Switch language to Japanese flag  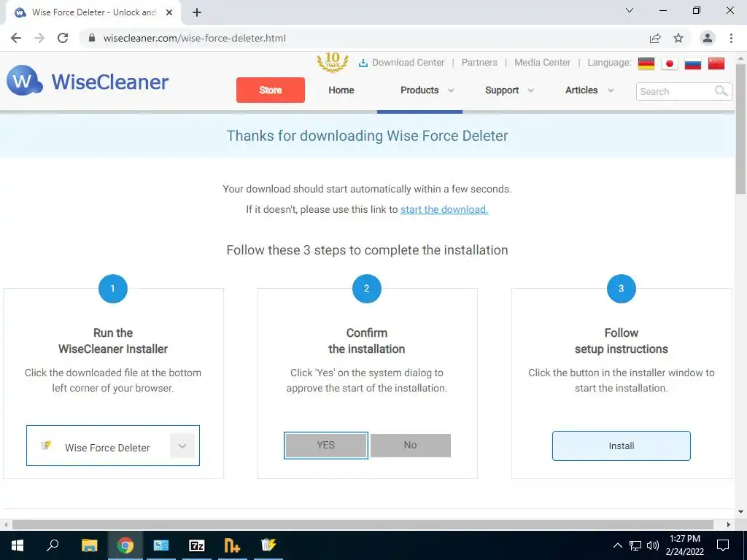670,63
